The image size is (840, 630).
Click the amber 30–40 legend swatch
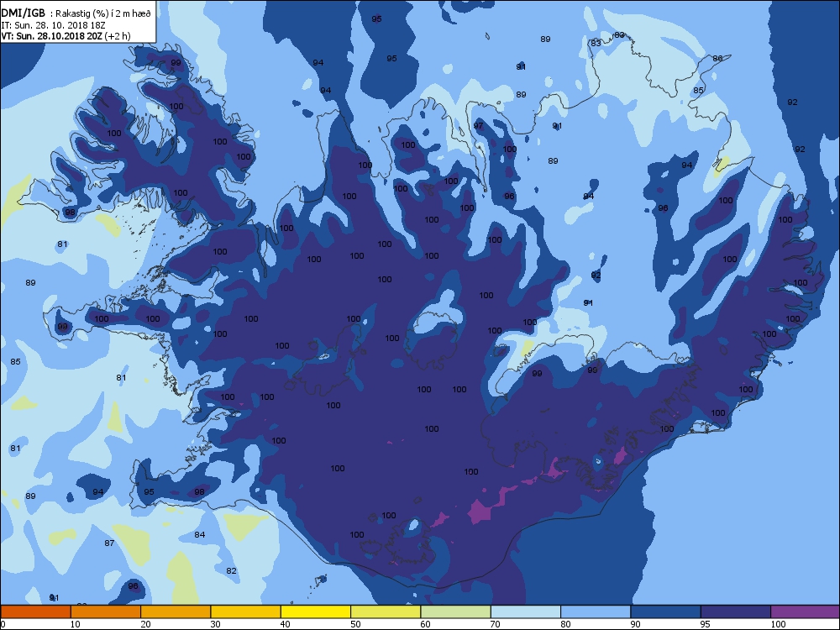tap(246, 612)
